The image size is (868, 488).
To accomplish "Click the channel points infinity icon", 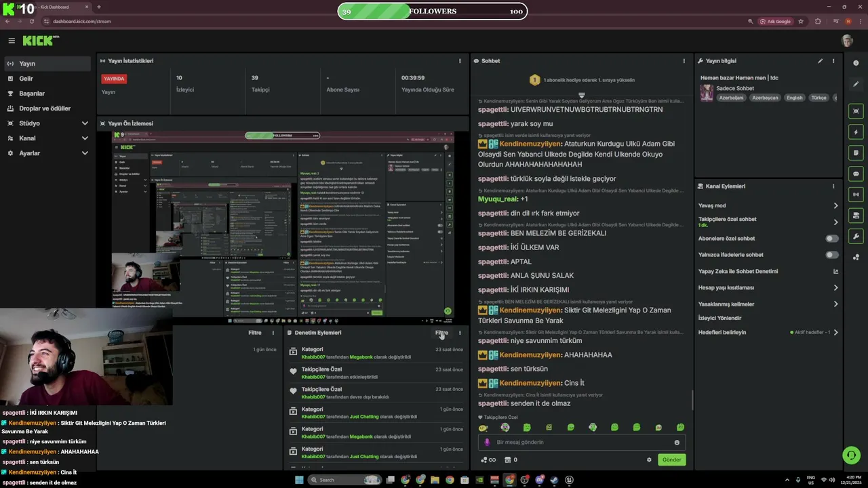I will [x=488, y=460].
